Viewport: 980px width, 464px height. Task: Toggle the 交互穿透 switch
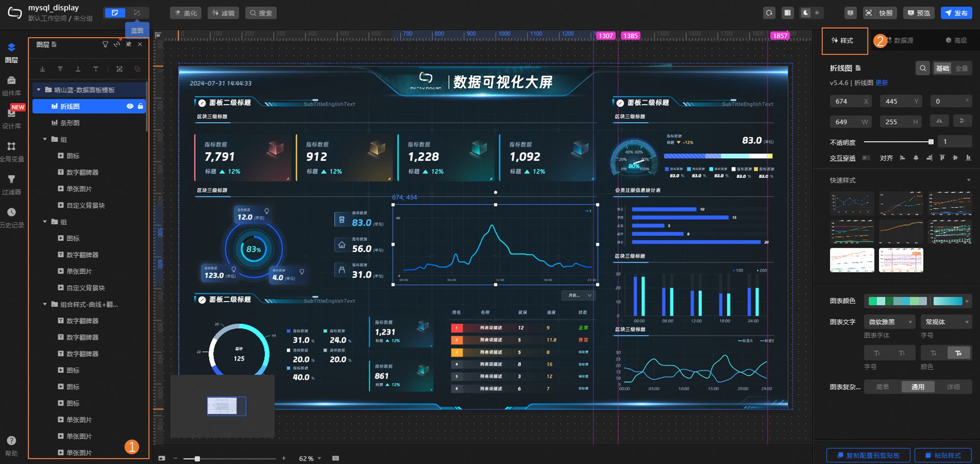[x=866, y=158]
